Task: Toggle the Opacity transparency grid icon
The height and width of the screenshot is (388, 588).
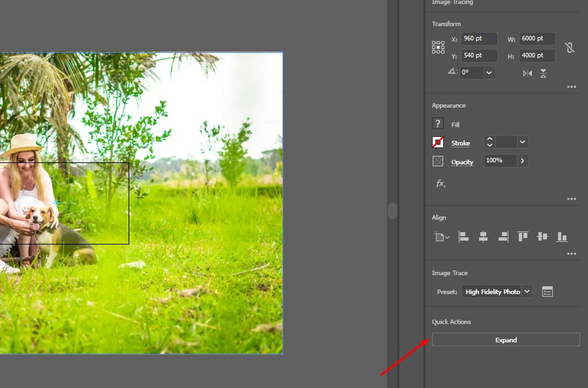Action: pyautogui.click(x=437, y=160)
